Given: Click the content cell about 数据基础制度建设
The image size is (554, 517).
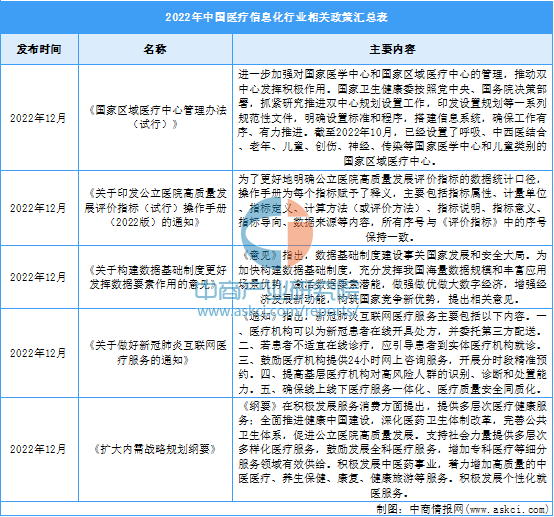Looking at the screenshot, I should [x=392, y=277].
